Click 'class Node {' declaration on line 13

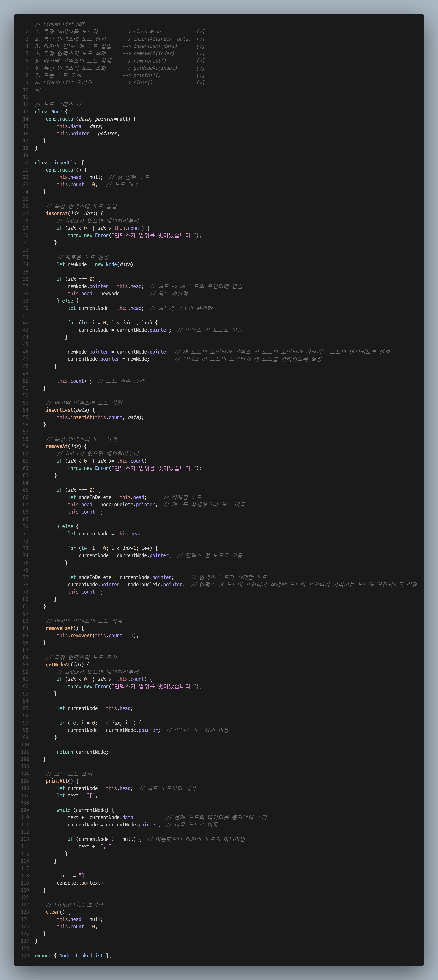(51, 112)
